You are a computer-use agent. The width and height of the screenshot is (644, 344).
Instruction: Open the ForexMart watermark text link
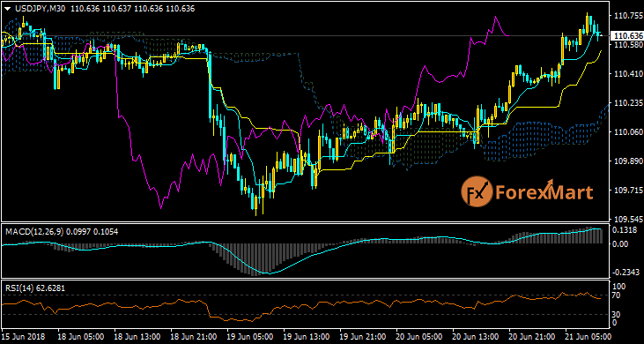pyautogui.click(x=543, y=192)
